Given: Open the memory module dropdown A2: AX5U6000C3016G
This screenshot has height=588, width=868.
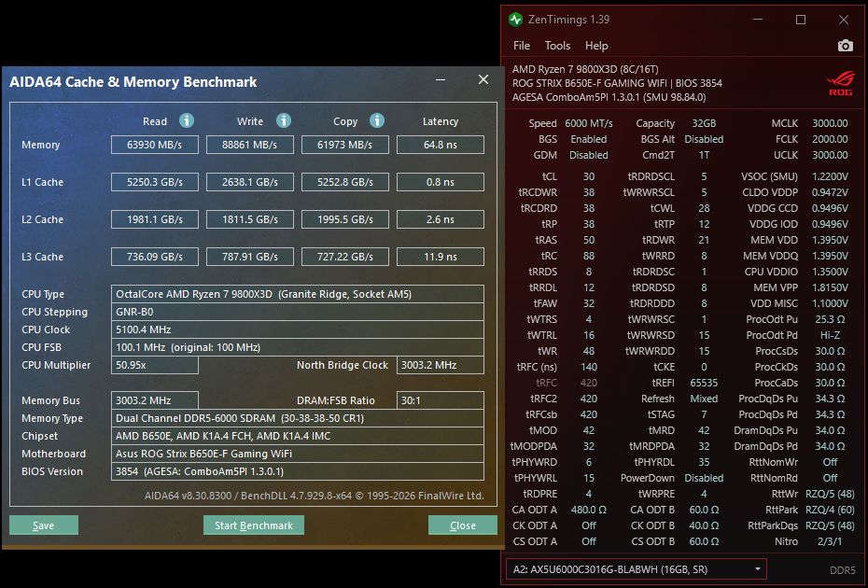Looking at the screenshot, I should point(636,569).
